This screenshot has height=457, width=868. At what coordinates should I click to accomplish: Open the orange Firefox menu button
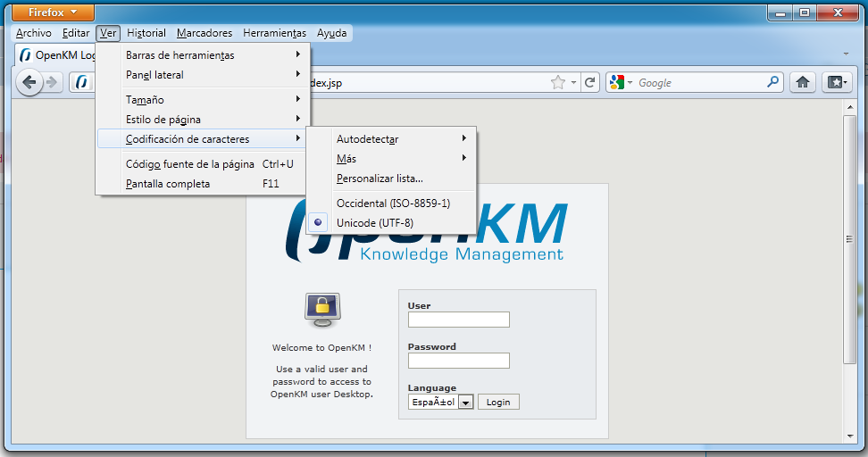coord(53,12)
